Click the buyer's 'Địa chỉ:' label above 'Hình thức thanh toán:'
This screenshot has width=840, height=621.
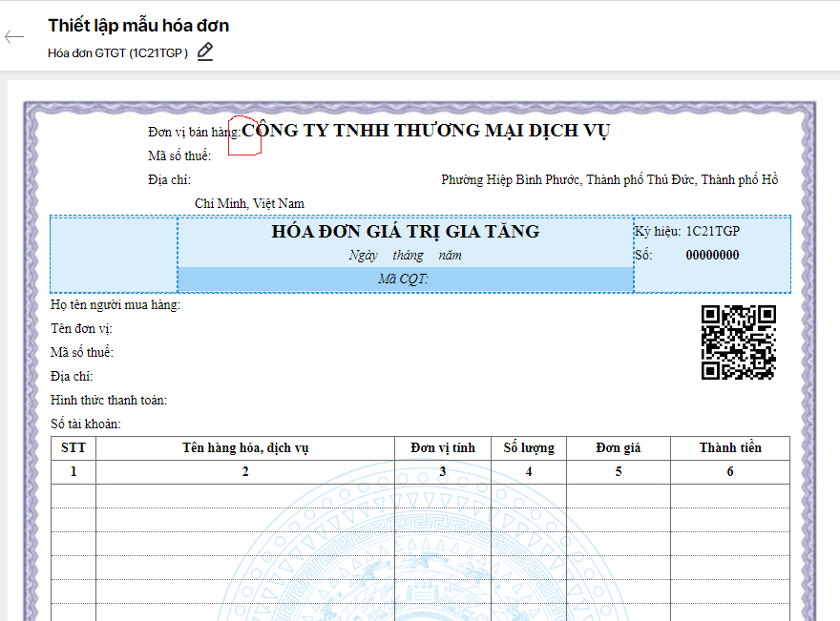click(x=72, y=377)
